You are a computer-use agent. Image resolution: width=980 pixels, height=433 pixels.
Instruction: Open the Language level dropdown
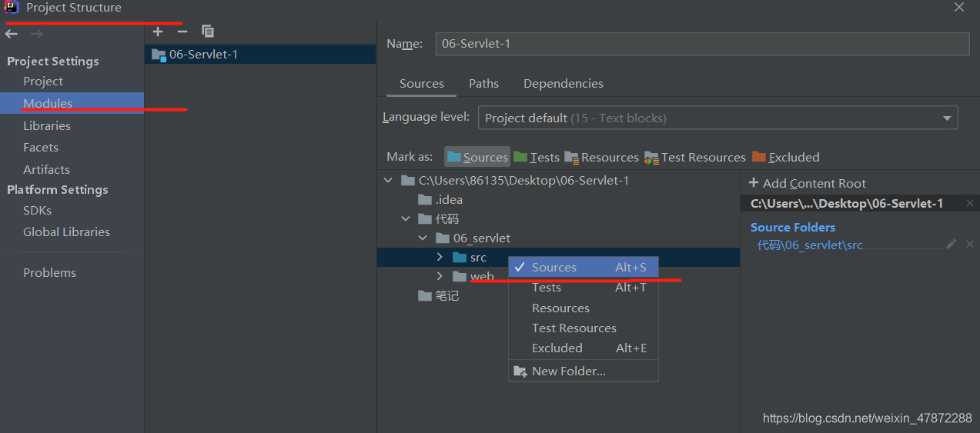pyautogui.click(x=717, y=118)
